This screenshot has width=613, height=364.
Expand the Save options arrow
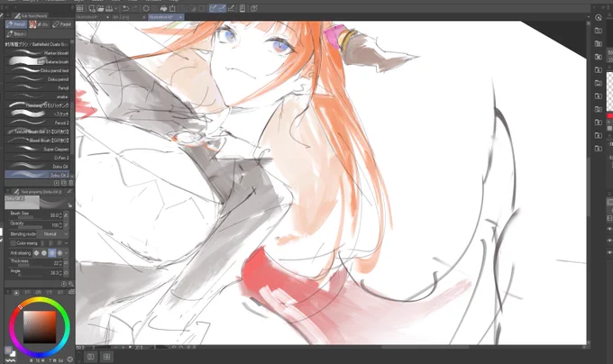point(115,8)
